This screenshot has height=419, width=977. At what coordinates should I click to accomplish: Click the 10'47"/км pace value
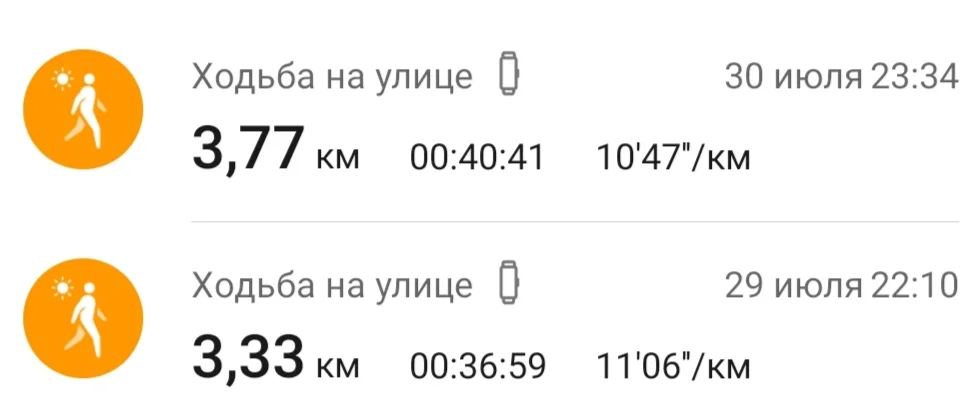point(672,157)
